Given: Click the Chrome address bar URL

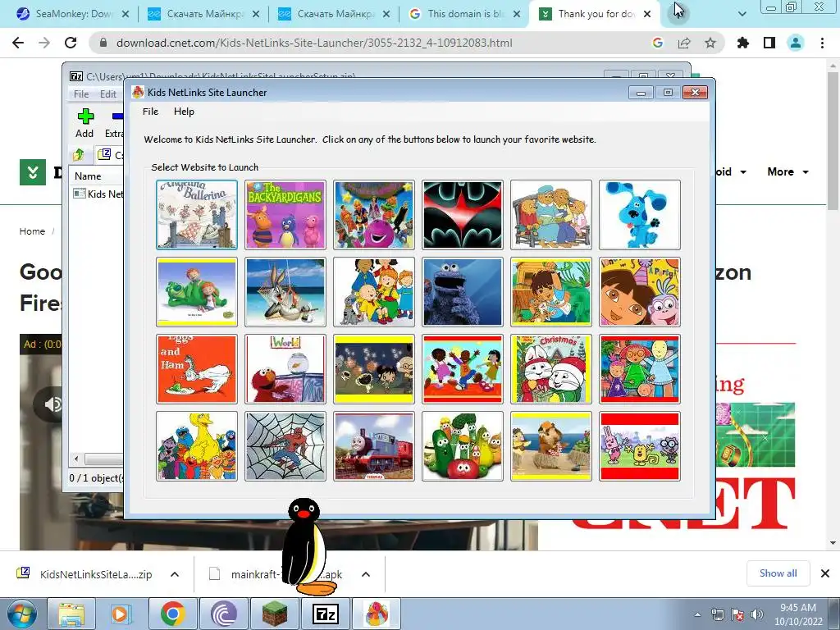Looking at the screenshot, I should tap(314, 43).
